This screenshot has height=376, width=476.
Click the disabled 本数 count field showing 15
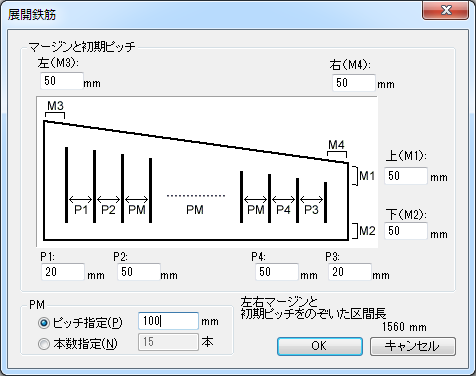coord(168,342)
